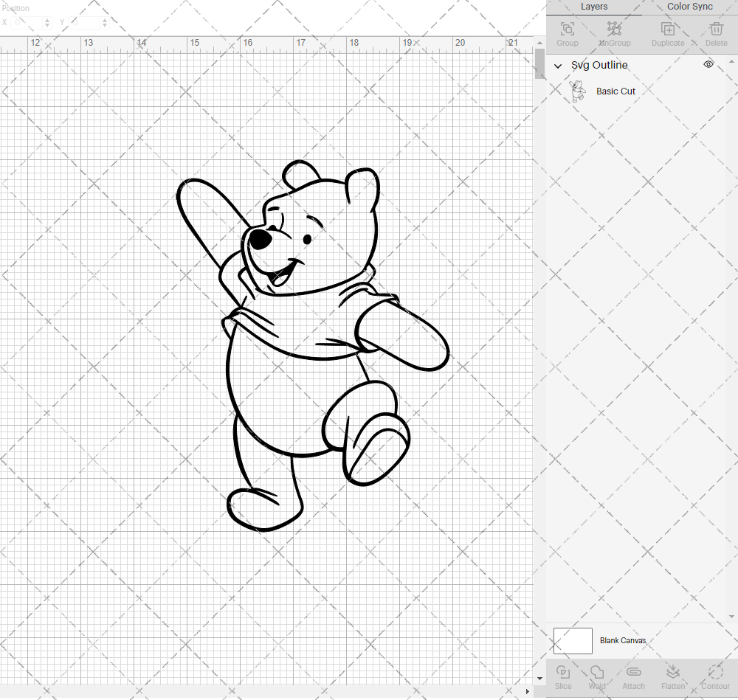Apply the Flatten tool

tap(673, 675)
